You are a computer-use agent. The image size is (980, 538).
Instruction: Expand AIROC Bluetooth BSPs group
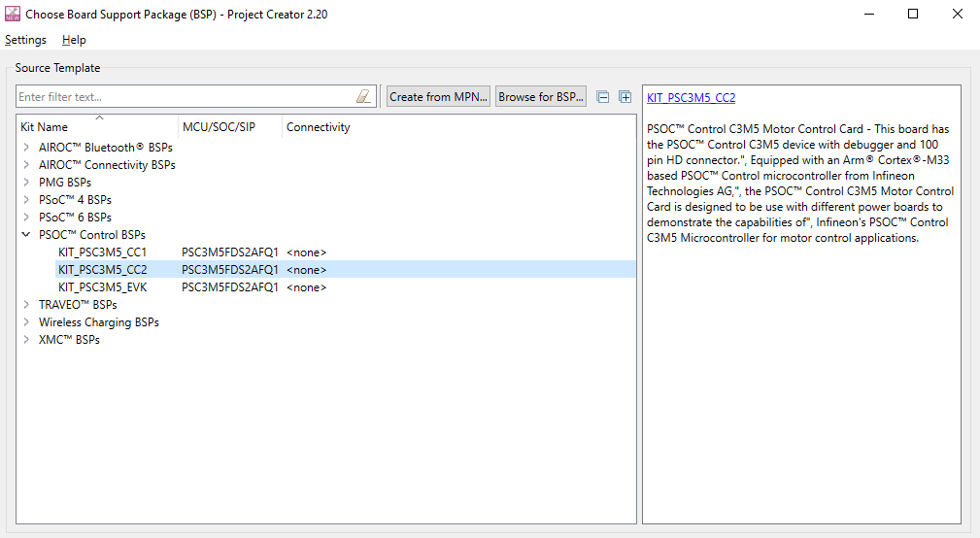(x=26, y=148)
